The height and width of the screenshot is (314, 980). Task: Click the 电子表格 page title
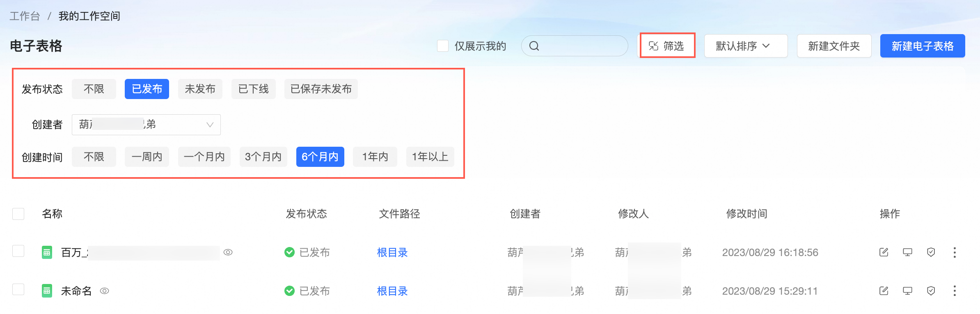[36, 46]
